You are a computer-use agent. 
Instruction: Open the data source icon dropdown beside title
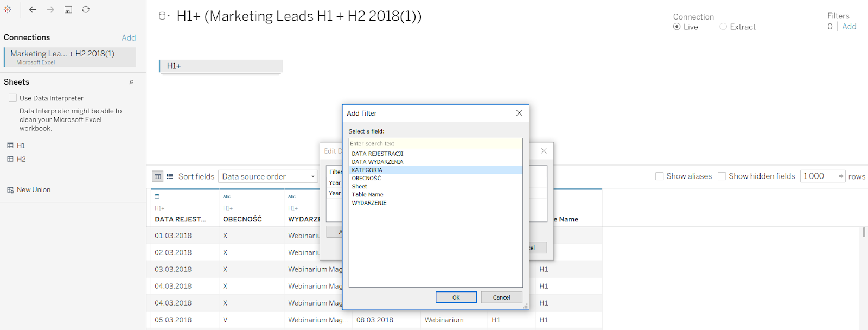coord(164,16)
